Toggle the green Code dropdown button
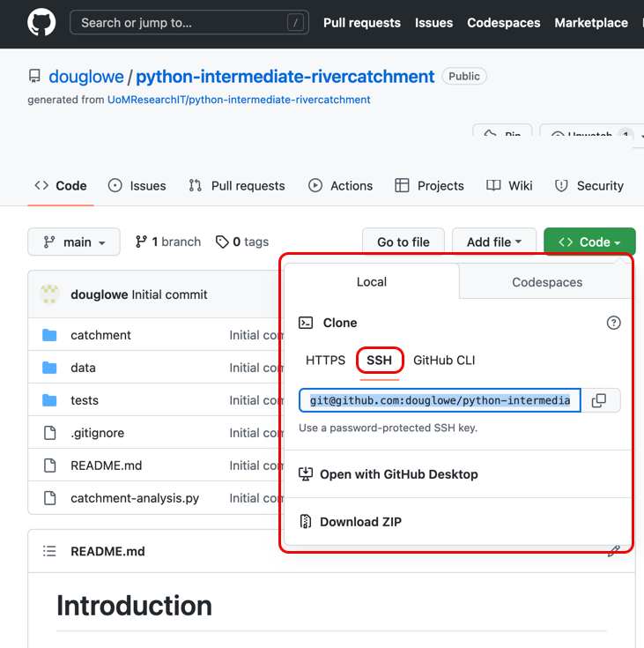Image resolution: width=644 pixels, height=648 pixels. point(589,242)
